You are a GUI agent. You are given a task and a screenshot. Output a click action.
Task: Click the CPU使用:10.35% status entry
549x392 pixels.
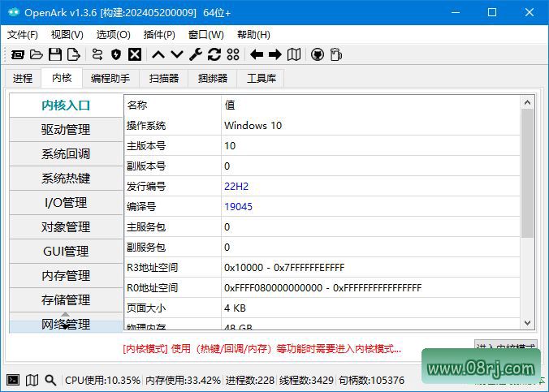click(102, 380)
